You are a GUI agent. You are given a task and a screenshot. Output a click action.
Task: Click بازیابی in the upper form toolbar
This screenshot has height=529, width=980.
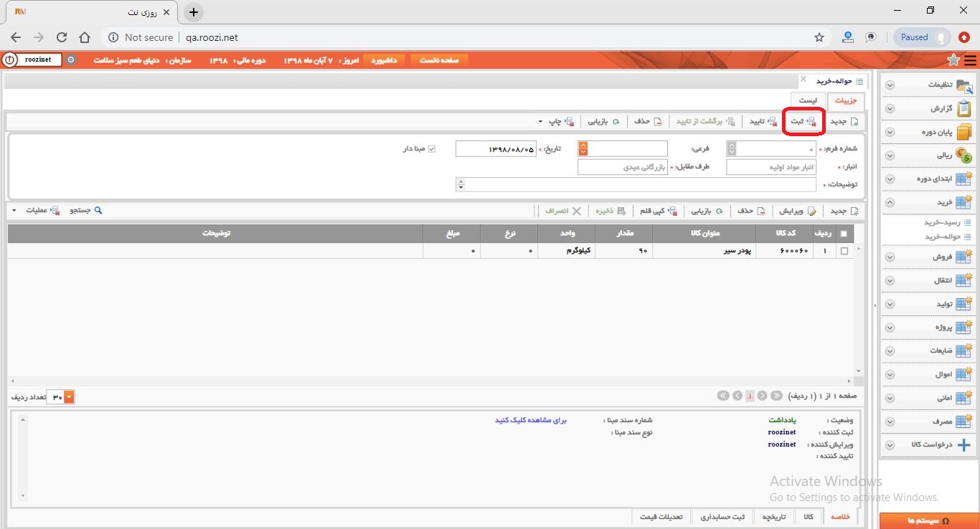[604, 121]
